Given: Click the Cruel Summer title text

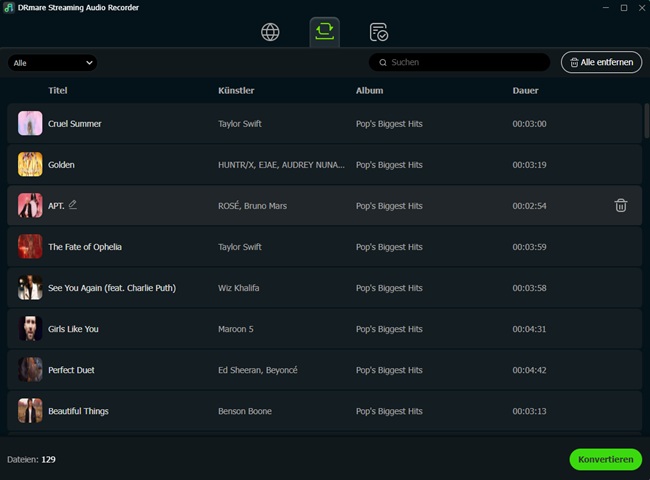Looking at the screenshot, I should coord(75,124).
